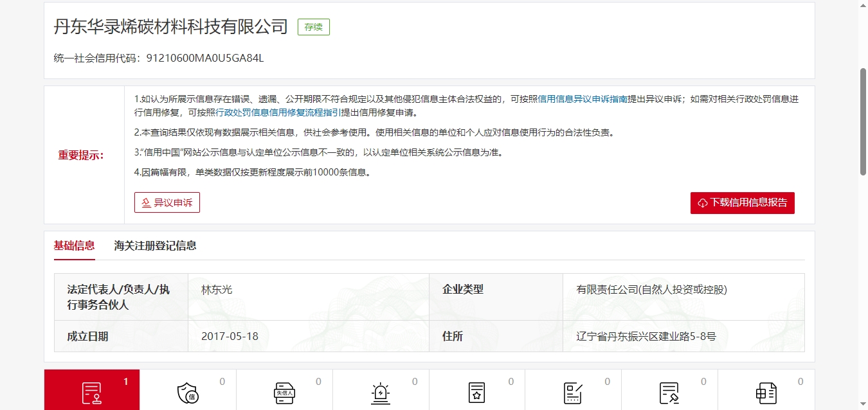Open the form-with-pen category icon
Screen dimensions: 868x410
click(573, 393)
